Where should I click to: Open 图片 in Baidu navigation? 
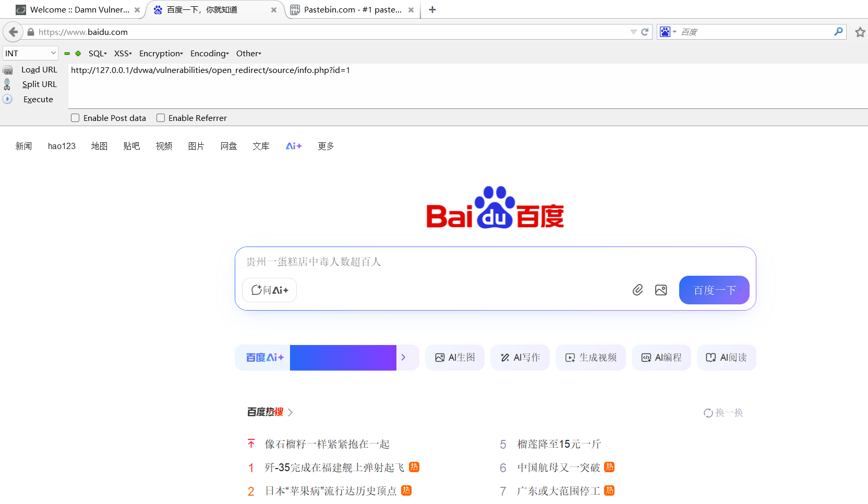[x=196, y=146]
